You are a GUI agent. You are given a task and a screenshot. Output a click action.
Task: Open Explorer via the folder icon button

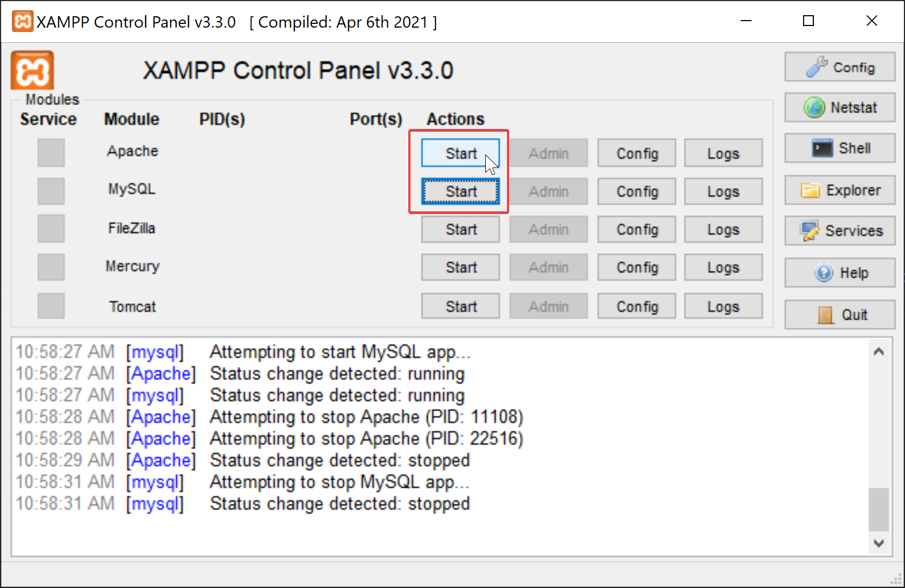click(x=839, y=190)
